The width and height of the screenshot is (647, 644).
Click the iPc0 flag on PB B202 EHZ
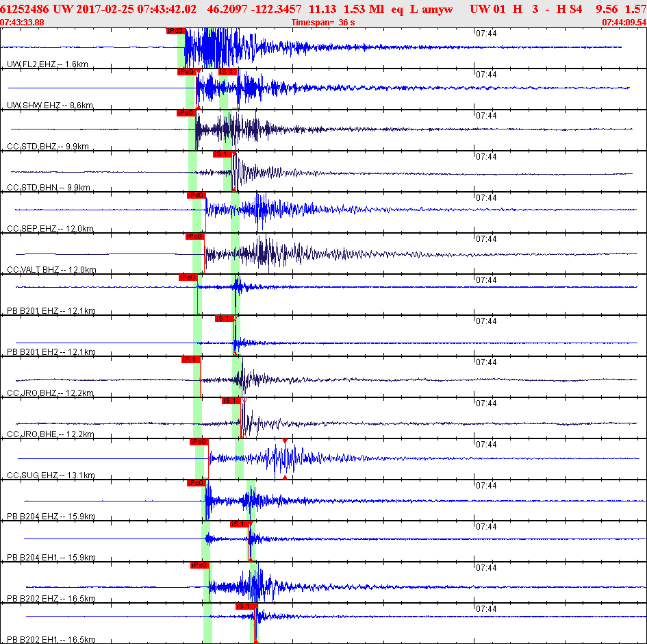[199, 565]
